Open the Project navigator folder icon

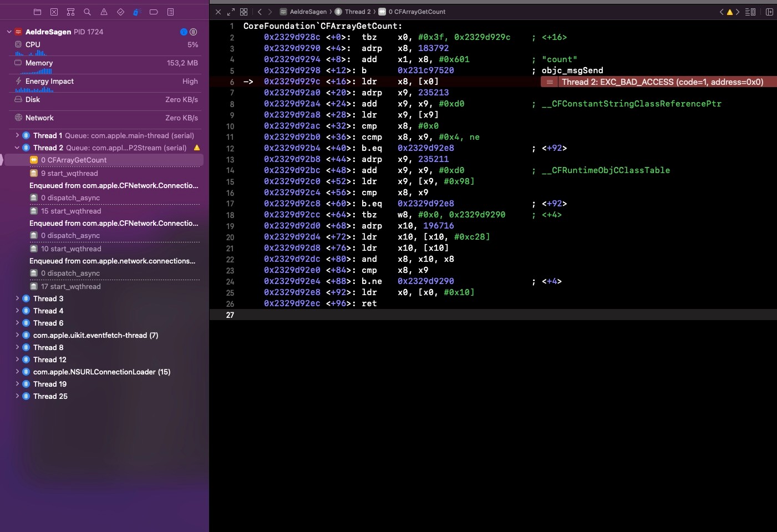pos(37,12)
